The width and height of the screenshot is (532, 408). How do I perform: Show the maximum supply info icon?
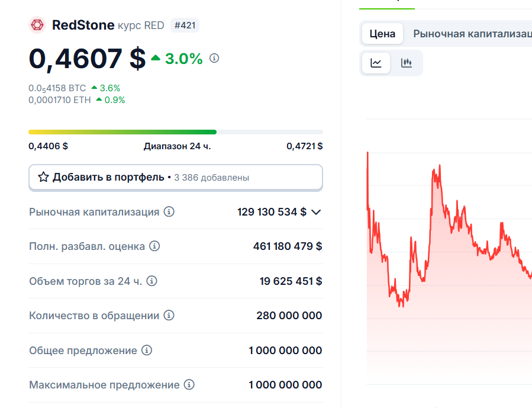[189, 384]
